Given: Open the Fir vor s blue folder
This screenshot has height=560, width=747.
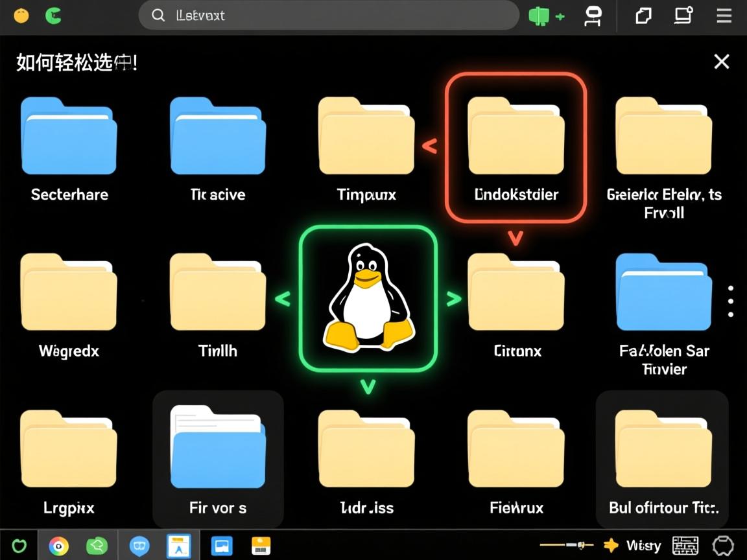Looking at the screenshot, I should pos(217,447).
